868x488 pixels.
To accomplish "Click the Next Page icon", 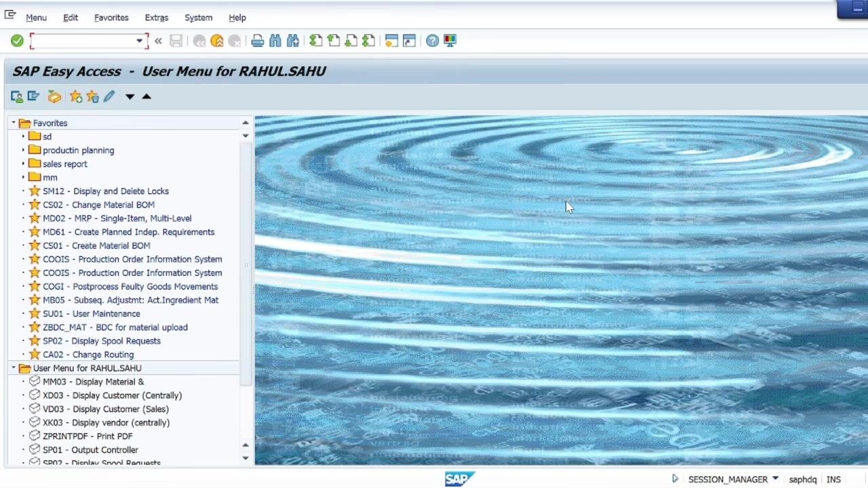I will tap(351, 41).
